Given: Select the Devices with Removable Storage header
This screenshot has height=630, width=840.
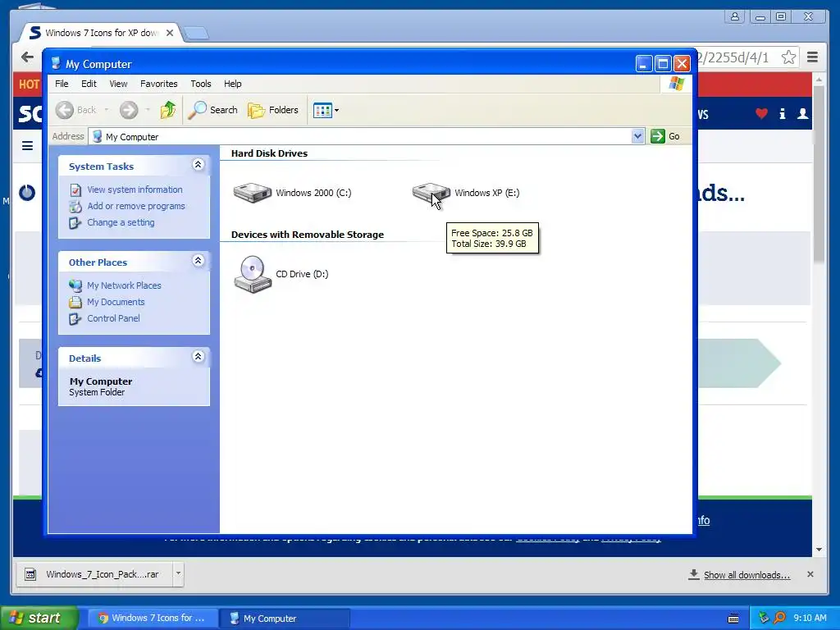Looking at the screenshot, I should coord(308,235).
